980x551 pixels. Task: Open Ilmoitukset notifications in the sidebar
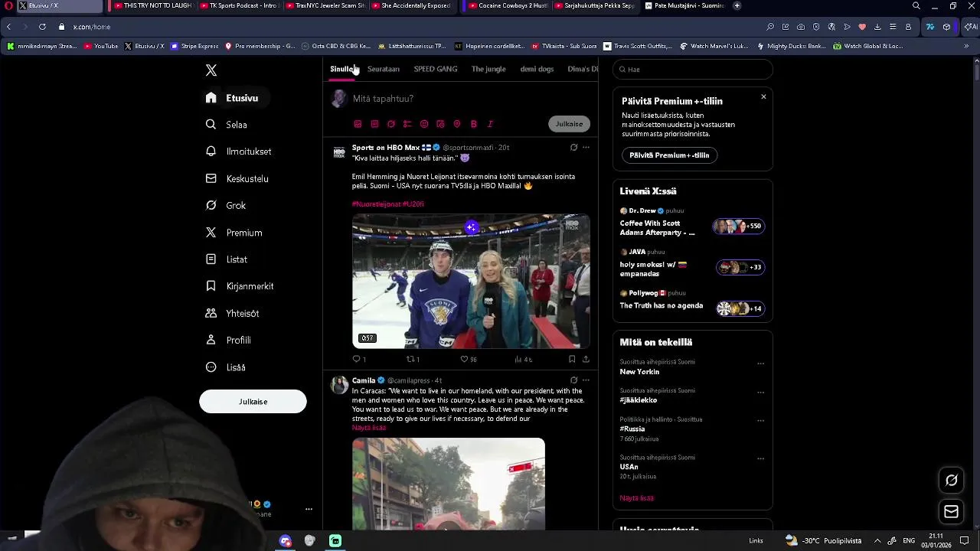point(238,152)
